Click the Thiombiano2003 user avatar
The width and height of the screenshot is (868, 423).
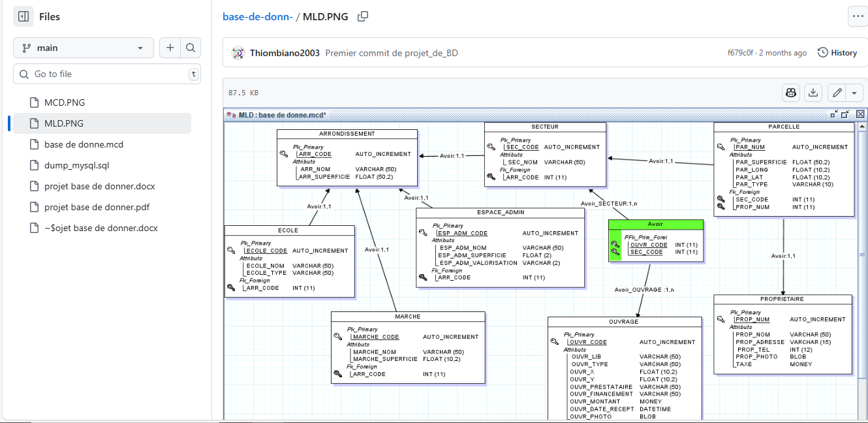(238, 53)
